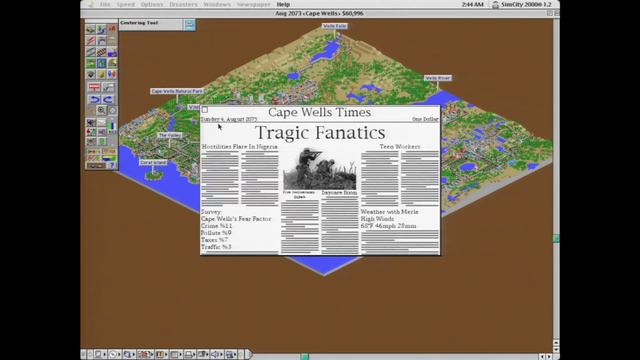This screenshot has height=360, width=640.
Task: Toggle the Show Signs button
Action: coord(109,151)
